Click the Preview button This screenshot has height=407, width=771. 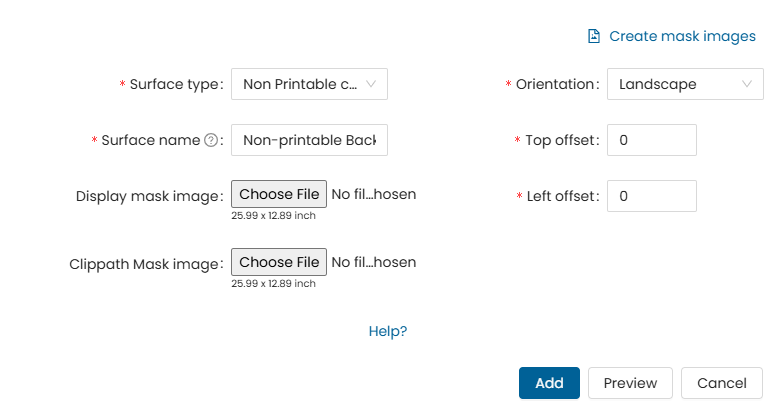pos(630,383)
